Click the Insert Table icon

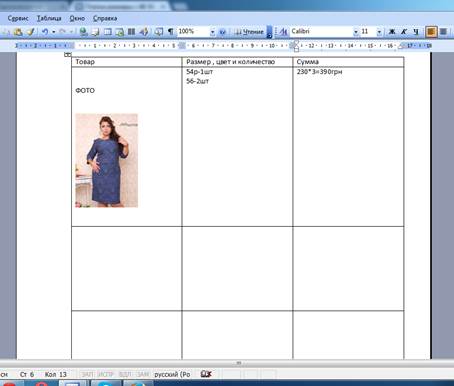pos(107,32)
